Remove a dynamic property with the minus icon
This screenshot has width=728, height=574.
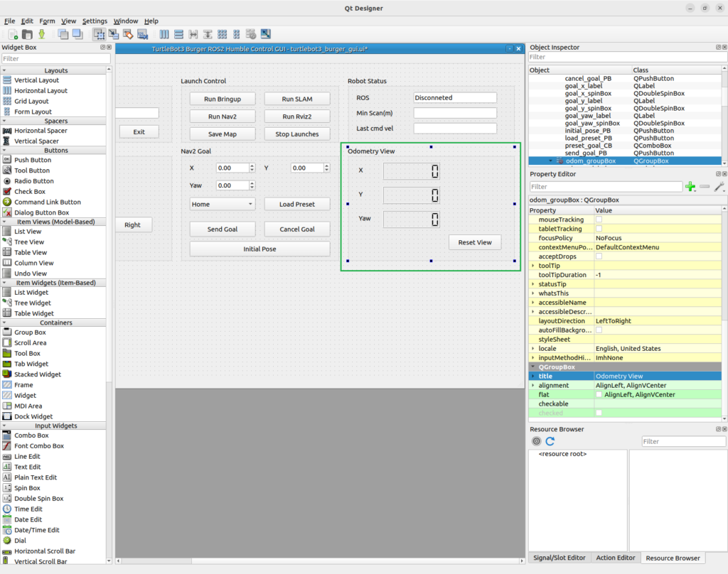click(705, 187)
